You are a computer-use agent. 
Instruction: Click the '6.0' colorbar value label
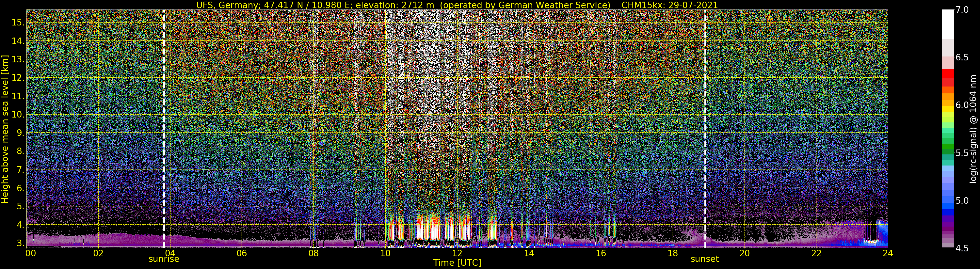(x=962, y=105)
